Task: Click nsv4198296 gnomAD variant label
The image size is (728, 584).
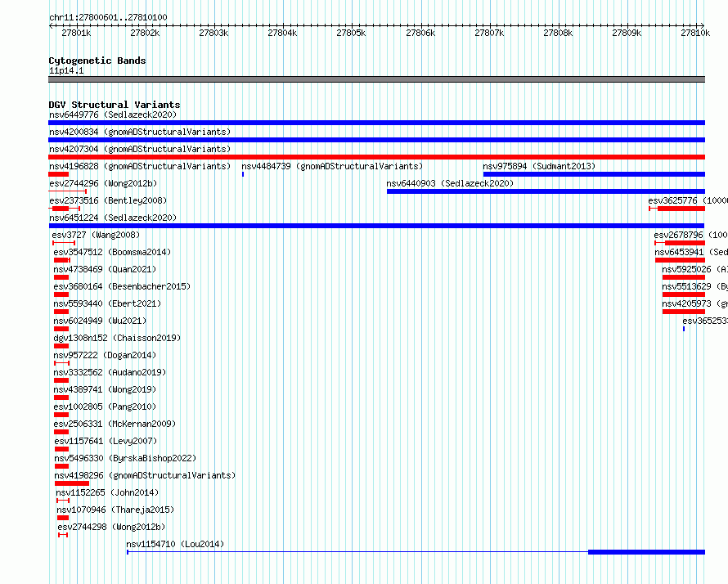Action: [x=145, y=475]
